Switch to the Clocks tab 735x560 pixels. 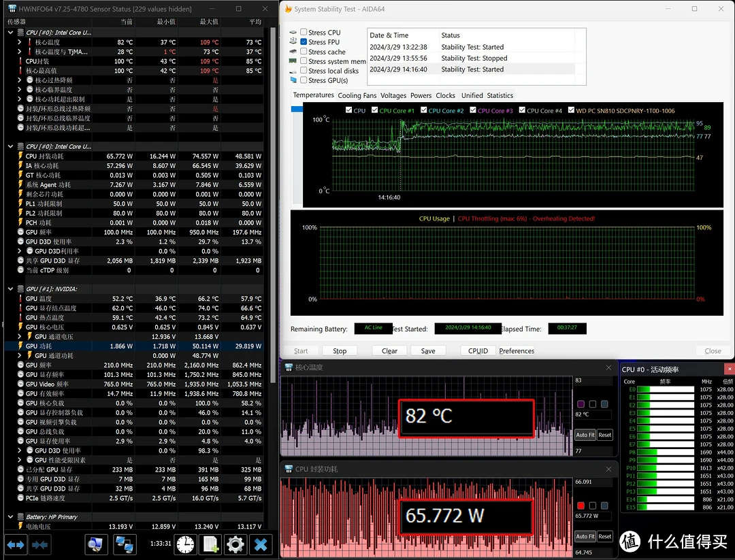coord(445,95)
